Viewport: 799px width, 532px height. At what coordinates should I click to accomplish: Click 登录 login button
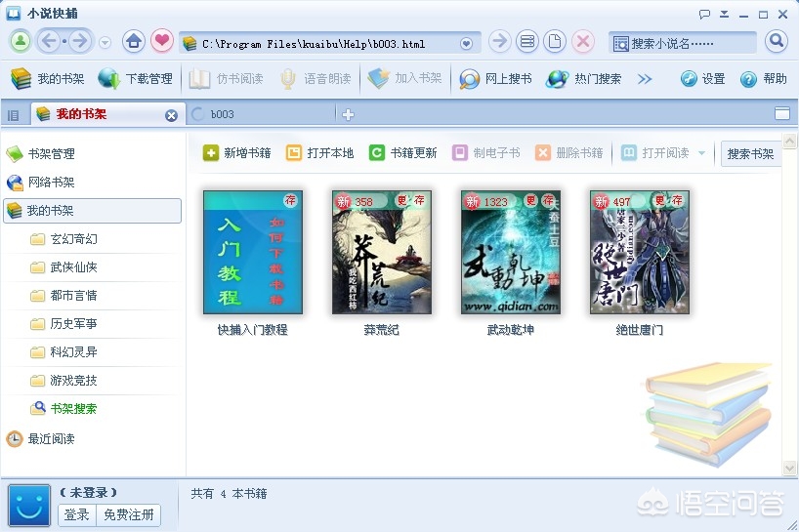click(76, 514)
